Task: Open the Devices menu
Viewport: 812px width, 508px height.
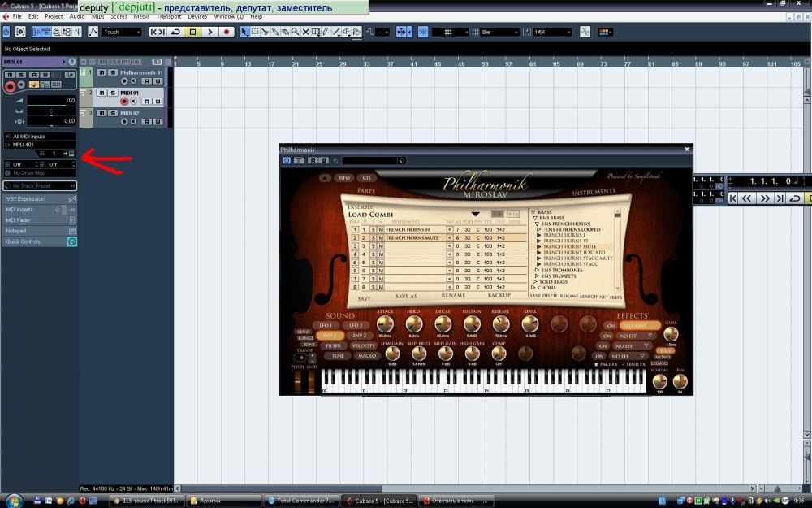Action: [x=197, y=16]
